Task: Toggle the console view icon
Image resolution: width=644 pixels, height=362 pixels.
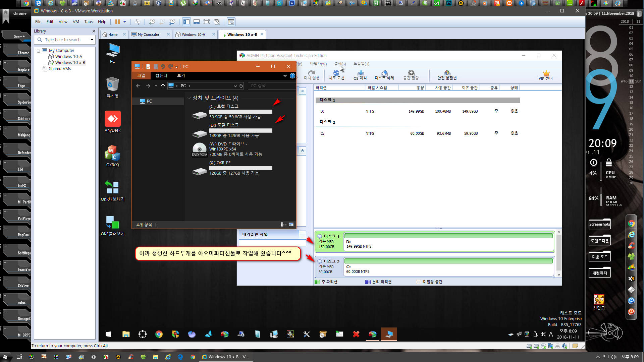Action: pos(231,22)
